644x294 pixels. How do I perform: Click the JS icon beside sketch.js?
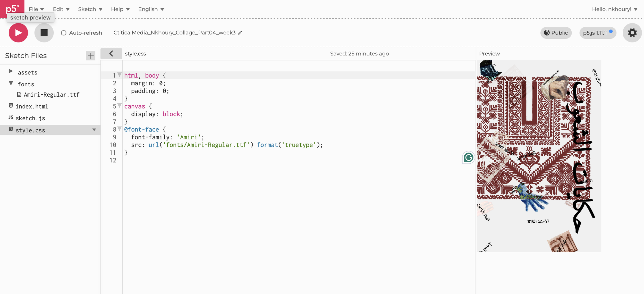click(x=11, y=117)
